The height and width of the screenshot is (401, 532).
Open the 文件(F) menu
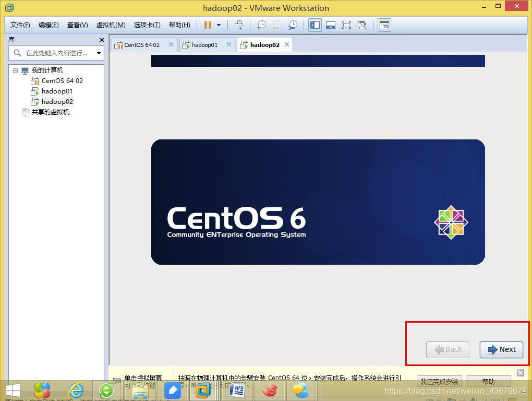coord(20,25)
